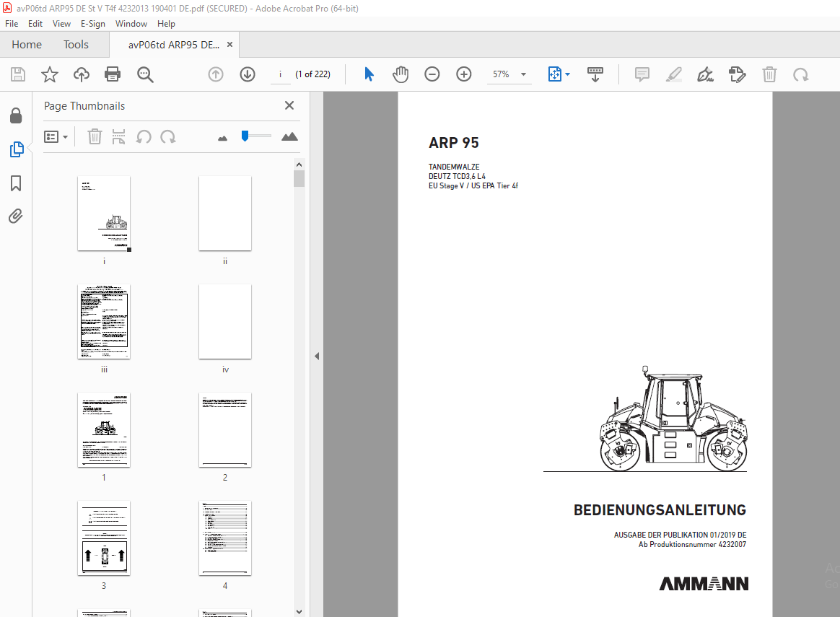Rotate pages counterclockwise in thumbnails panel
840x617 pixels.
144,137
